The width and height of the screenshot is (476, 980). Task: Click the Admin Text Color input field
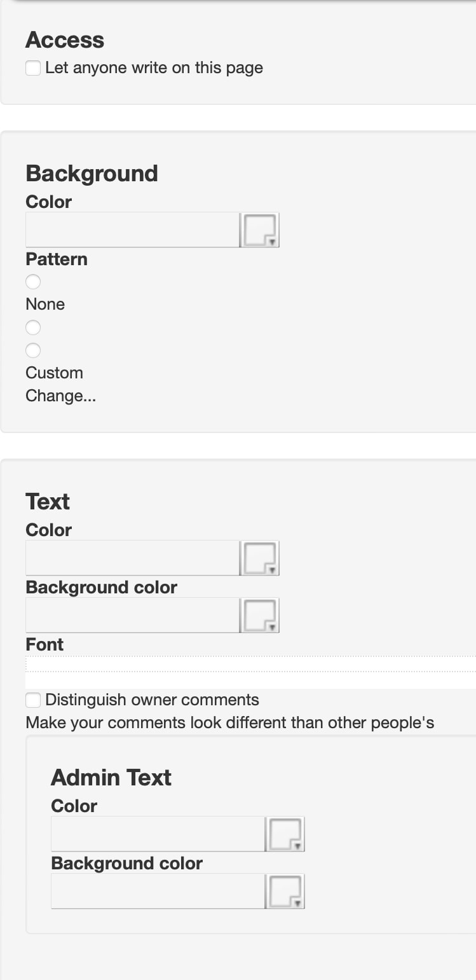[x=158, y=834]
